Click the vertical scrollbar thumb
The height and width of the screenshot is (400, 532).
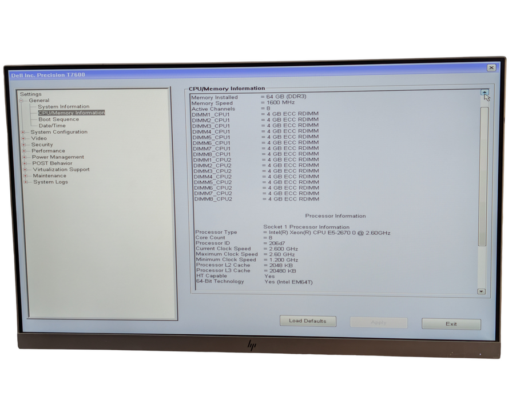[x=483, y=176]
